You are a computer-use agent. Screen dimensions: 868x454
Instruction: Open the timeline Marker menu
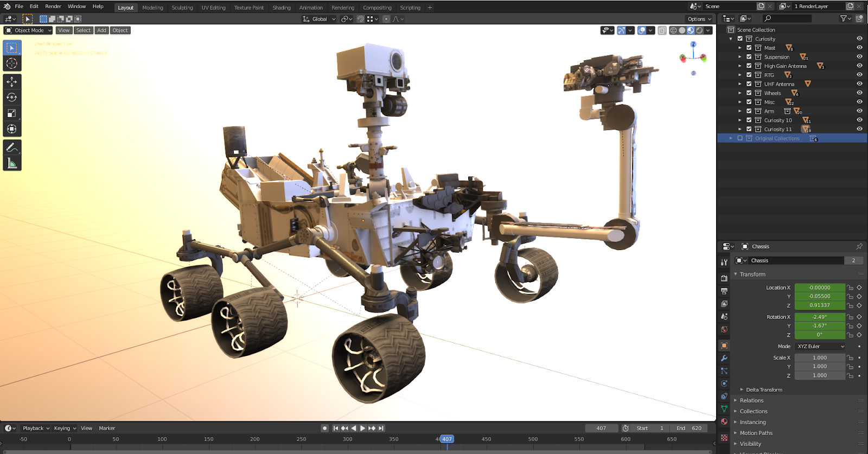click(107, 429)
